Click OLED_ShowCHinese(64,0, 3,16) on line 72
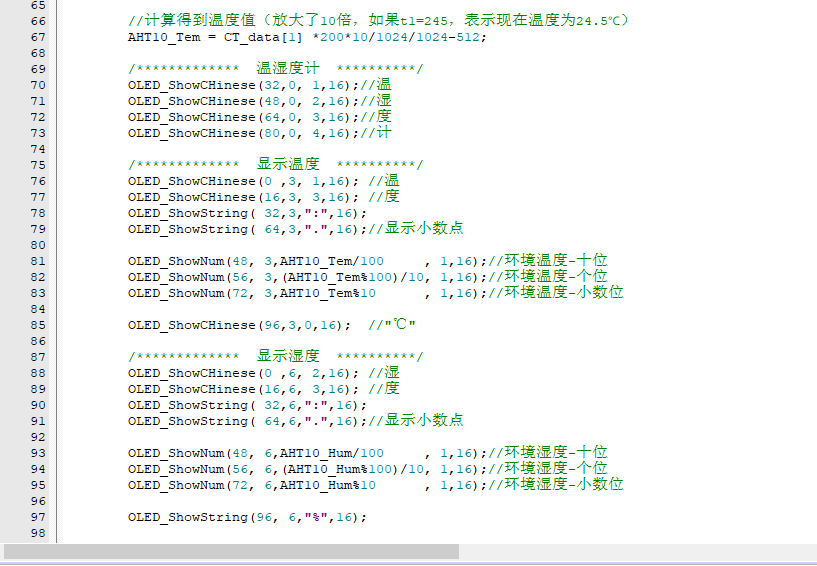Screen dimensions: 817x566 coord(243,117)
